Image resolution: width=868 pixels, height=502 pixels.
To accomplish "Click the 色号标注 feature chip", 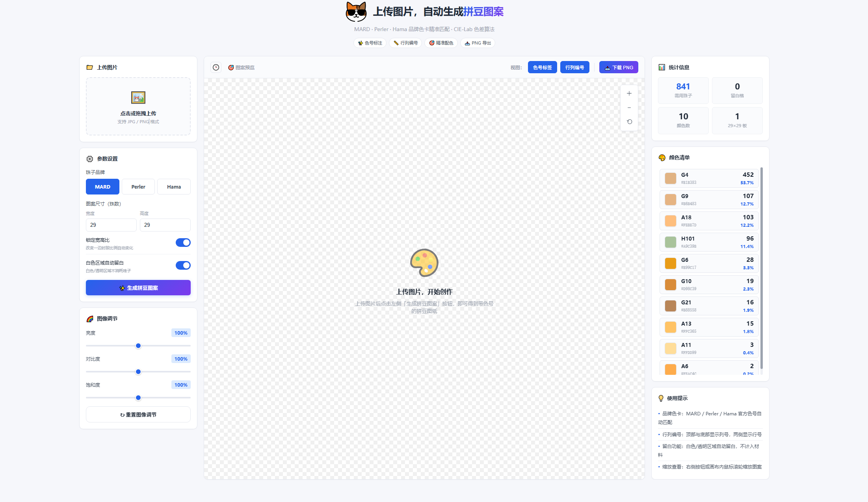I will [x=370, y=43].
